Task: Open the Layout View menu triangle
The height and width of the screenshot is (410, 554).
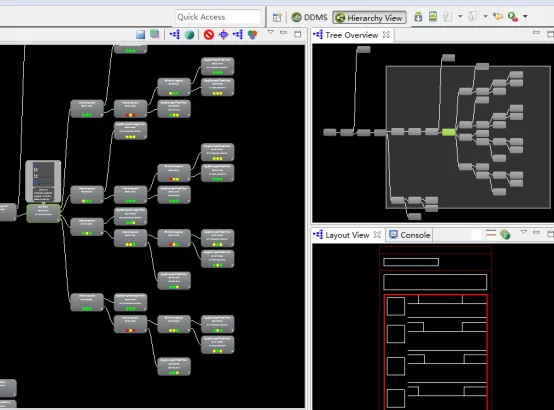Action: point(524,232)
